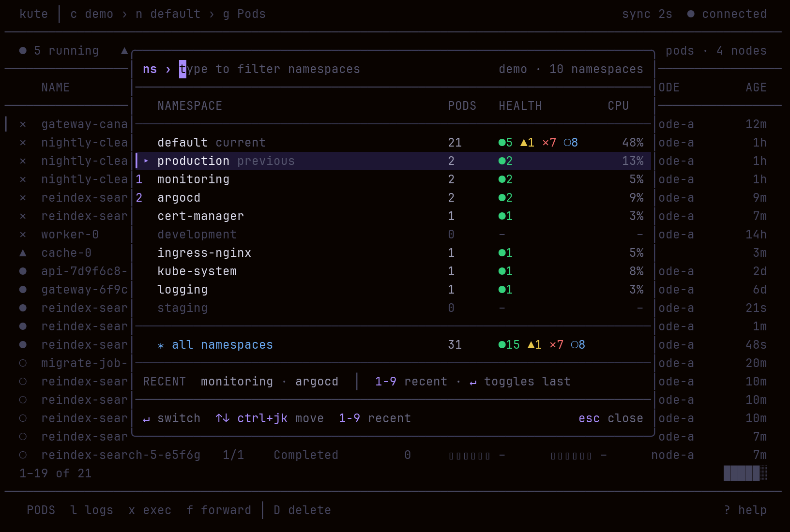Viewport: 790px width, 532px height.
Task: Select kube-system namespace
Action: tap(393, 271)
